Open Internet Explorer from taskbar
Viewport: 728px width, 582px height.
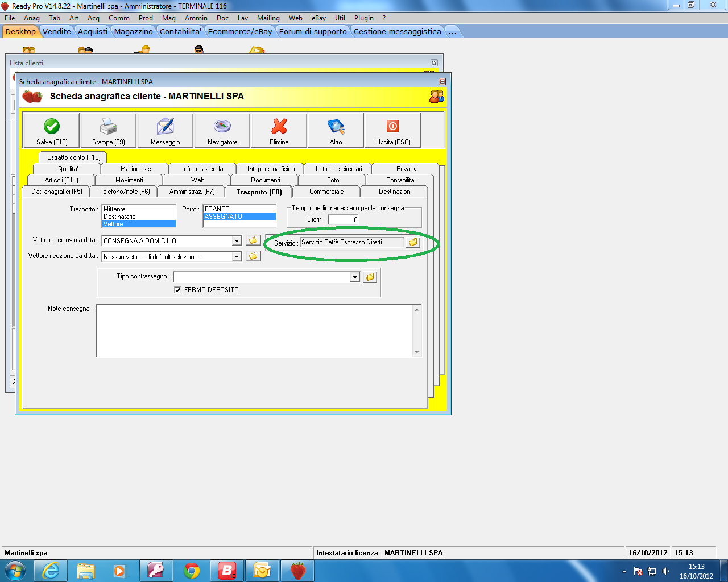pyautogui.click(x=51, y=571)
